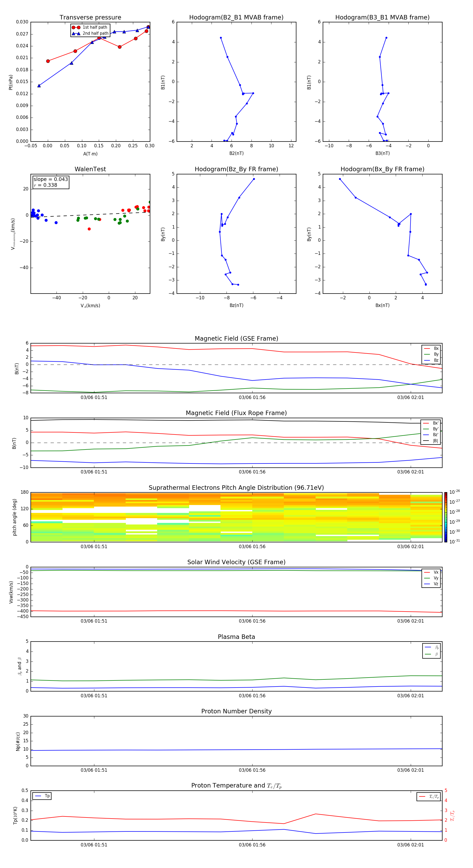
Task: Click the Bz legend entry in GSE magnetic field
Action: [431, 360]
